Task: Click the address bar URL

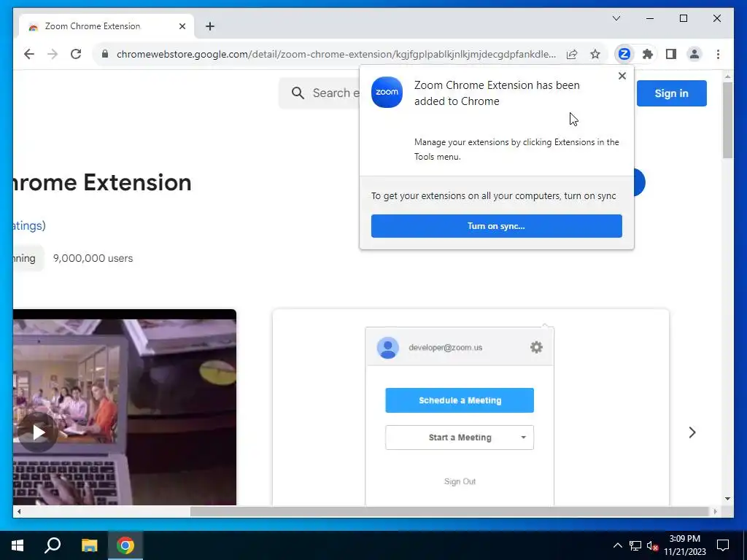Action: click(336, 54)
